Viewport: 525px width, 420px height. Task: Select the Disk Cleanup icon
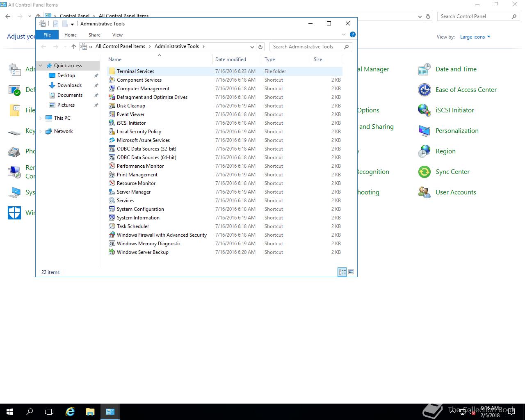click(112, 106)
